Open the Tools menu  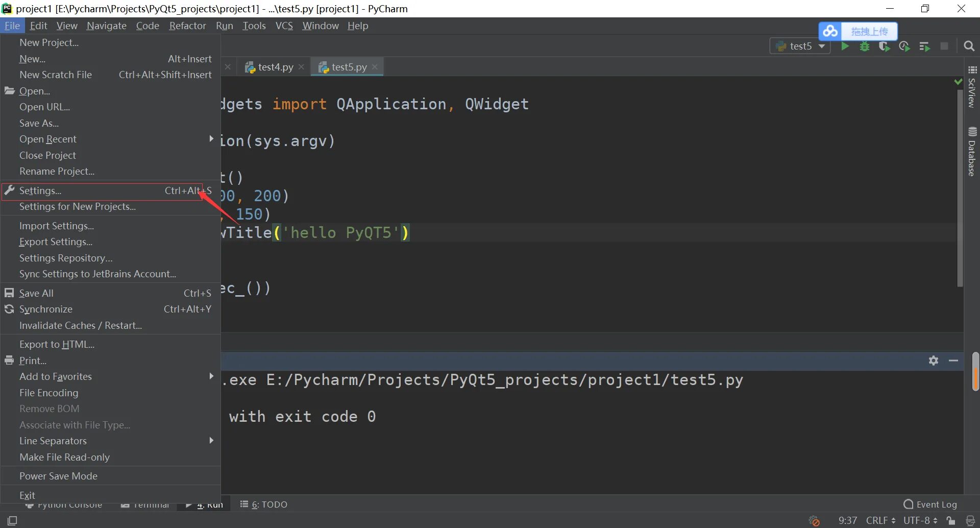(254, 26)
